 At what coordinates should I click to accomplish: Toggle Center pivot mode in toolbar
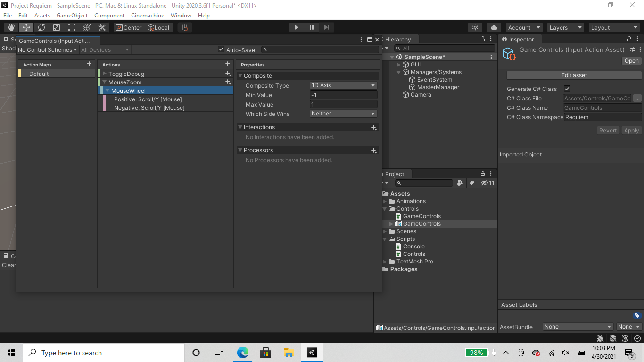pyautogui.click(x=128, y=27)
